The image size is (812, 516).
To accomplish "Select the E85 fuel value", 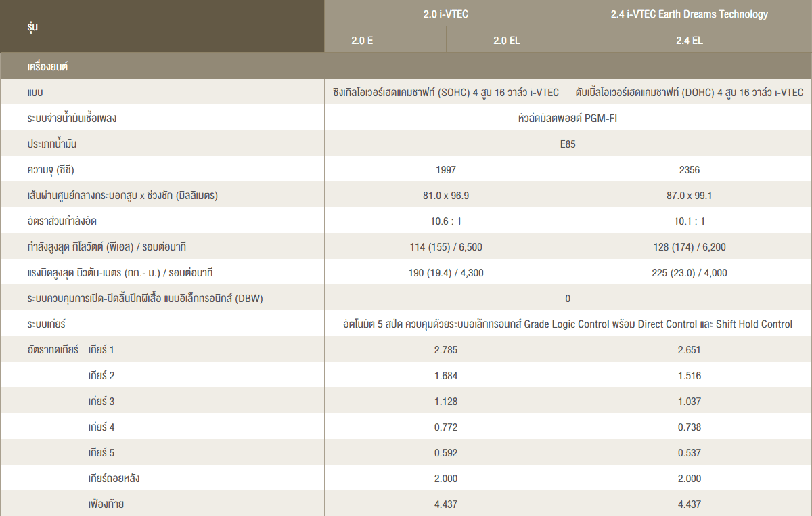I will pyautogui.click(x=568, y=144).
